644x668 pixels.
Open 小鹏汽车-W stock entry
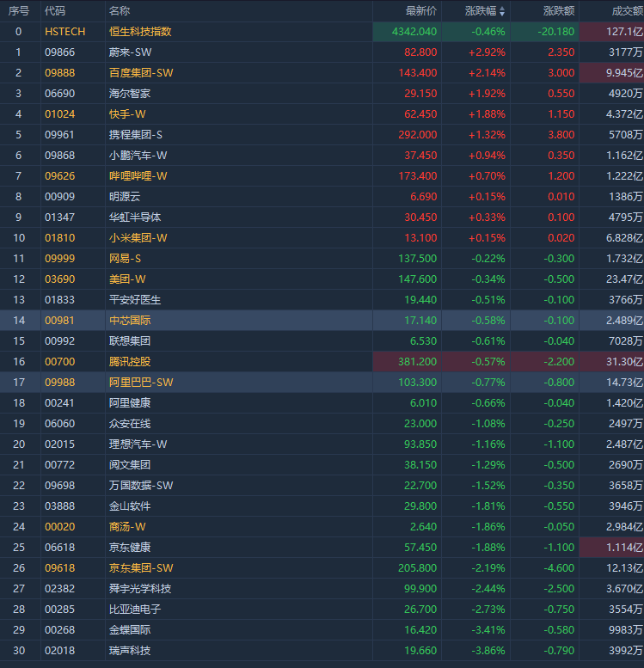pos(138,156)
